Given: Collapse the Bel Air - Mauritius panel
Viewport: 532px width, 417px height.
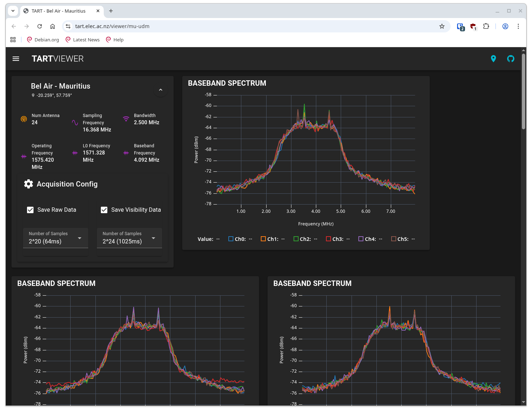Looking at the screenshot, I should [x=161, y=90].
